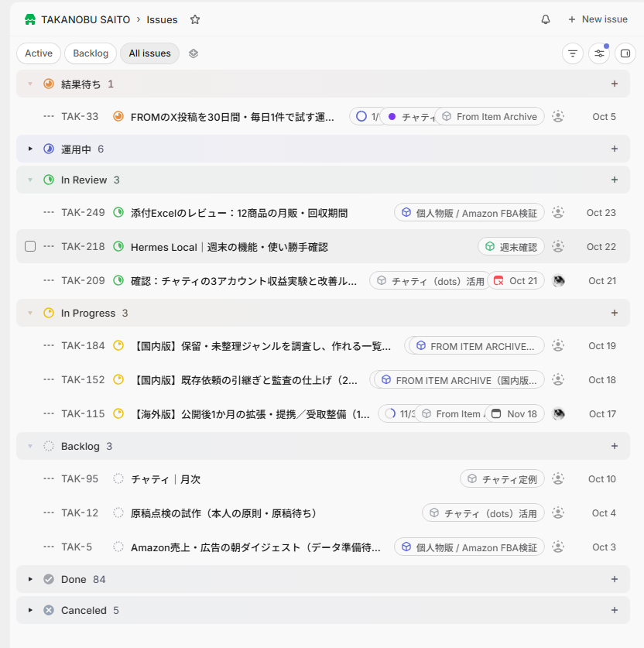Assign TAK-5 via unassigned avatar icon
644x648 pixels.
click(558, 547)
